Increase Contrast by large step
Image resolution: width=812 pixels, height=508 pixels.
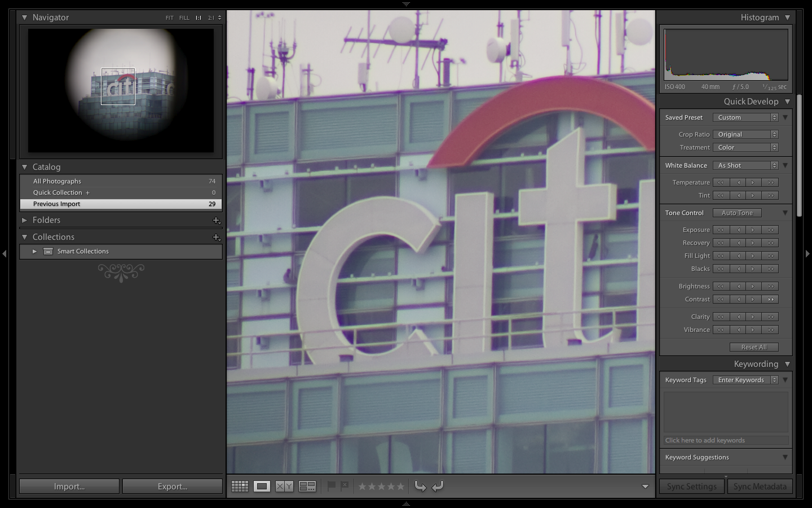[x=770, y=299]
